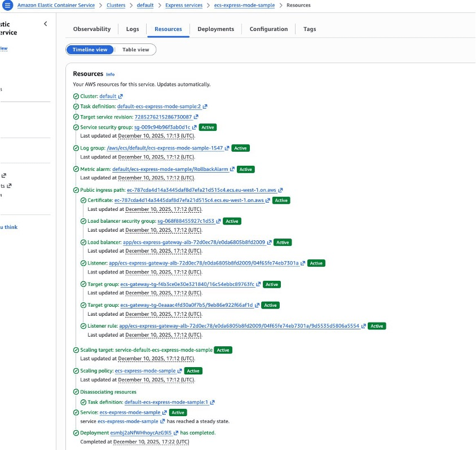Click external link icon beside Cluster default

(120, 96)
